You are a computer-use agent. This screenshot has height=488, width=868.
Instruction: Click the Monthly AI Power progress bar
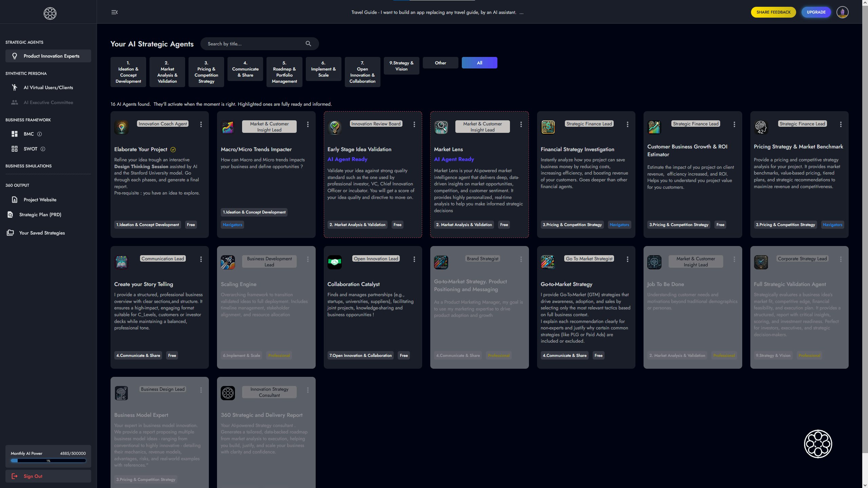click(48, 461)
